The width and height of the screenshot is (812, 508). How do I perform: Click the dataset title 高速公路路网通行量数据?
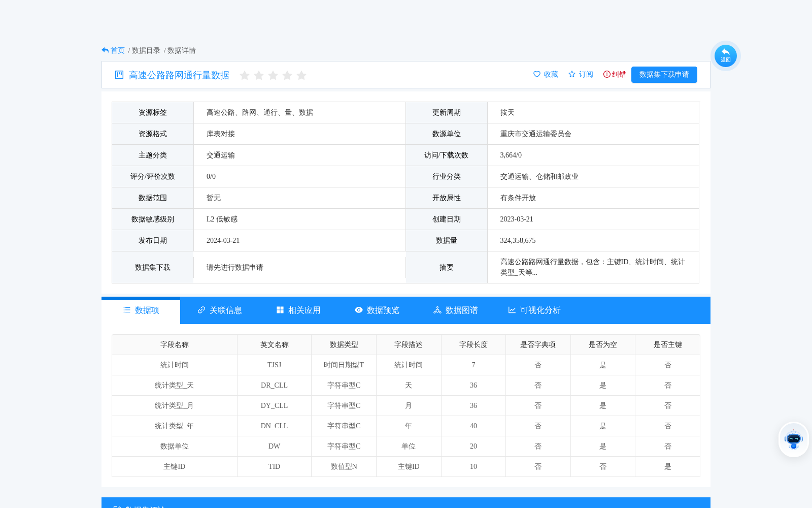179,75
